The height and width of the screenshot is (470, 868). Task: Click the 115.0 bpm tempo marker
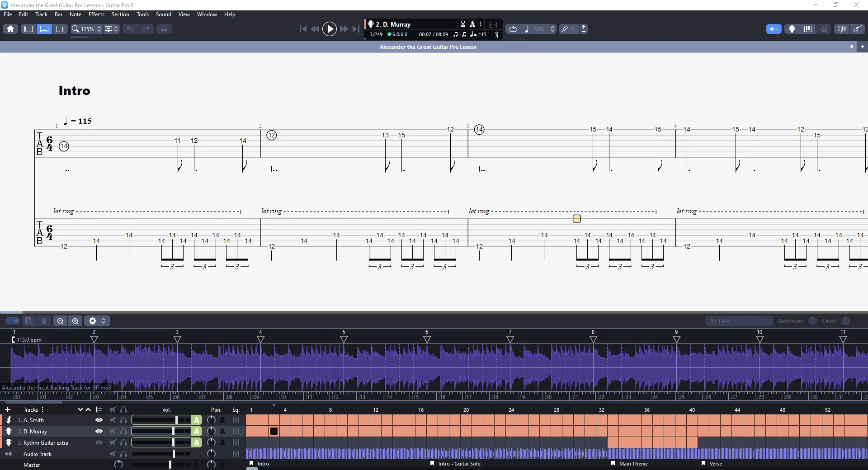pos(27,339)
